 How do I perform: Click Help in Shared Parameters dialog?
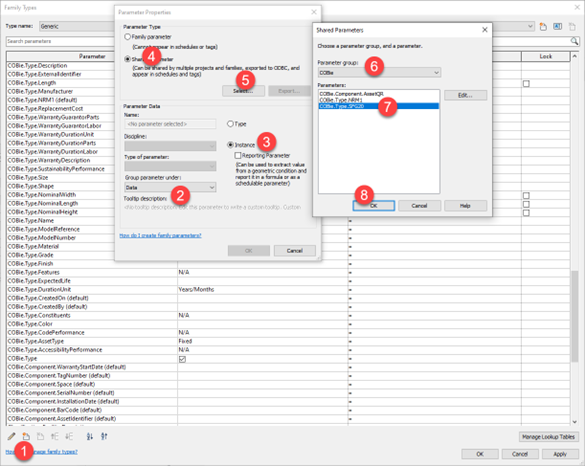[x=465, y=206]
